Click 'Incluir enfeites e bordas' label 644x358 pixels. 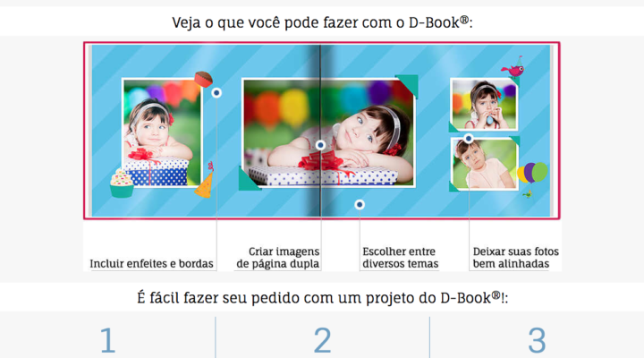point(151,263)
